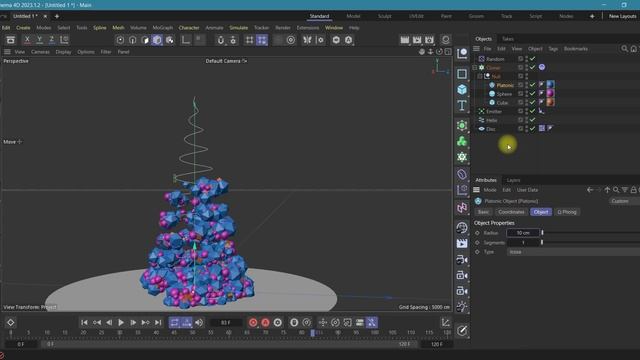
Task: Click the Spline rectangle icon in palette
Action: click(x=462, y=73)
